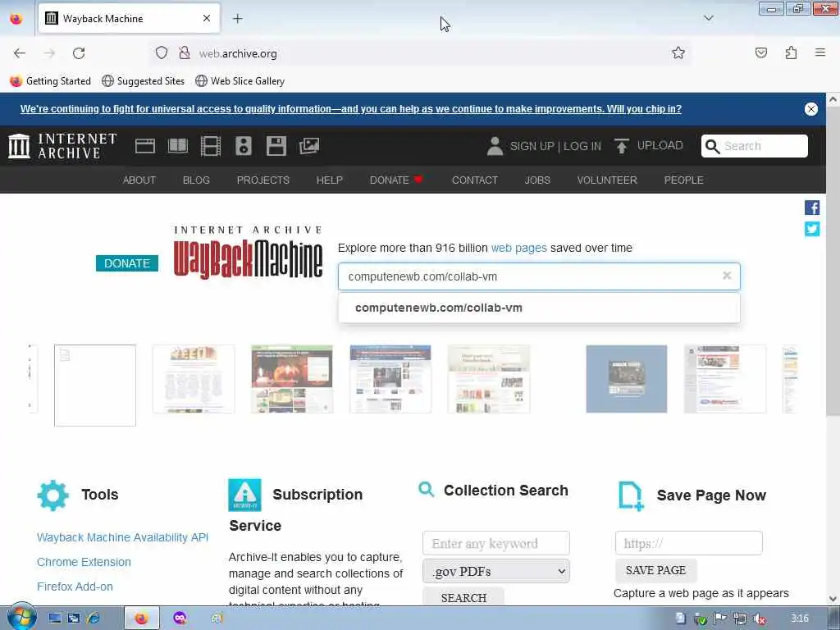Open the Texts book icon in header
The height and width of the screenshot is (630, 840).
(x=178, y=146)
